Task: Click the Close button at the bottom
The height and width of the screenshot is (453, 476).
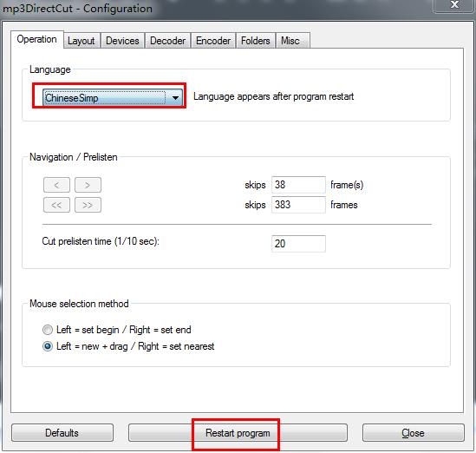Action: [414, 433]
